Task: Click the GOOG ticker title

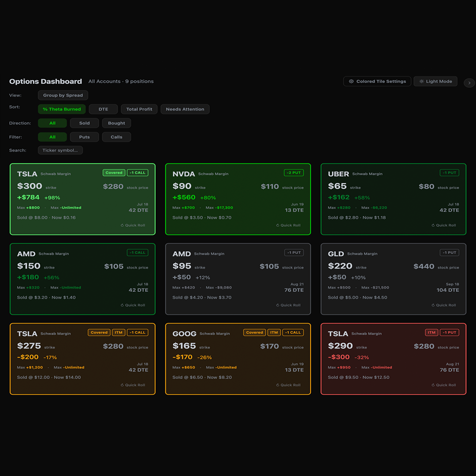Action: coord(184,334)
